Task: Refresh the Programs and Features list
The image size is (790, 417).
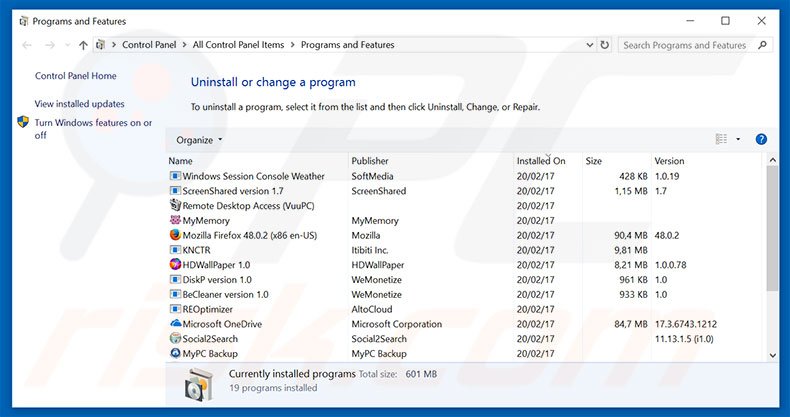Action: click(605, 45)
